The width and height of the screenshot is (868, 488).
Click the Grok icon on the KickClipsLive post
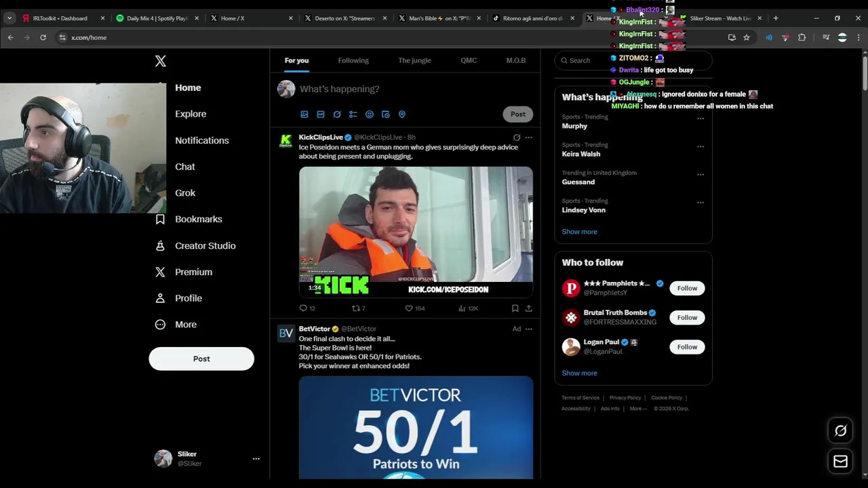[x=517, y=138]
